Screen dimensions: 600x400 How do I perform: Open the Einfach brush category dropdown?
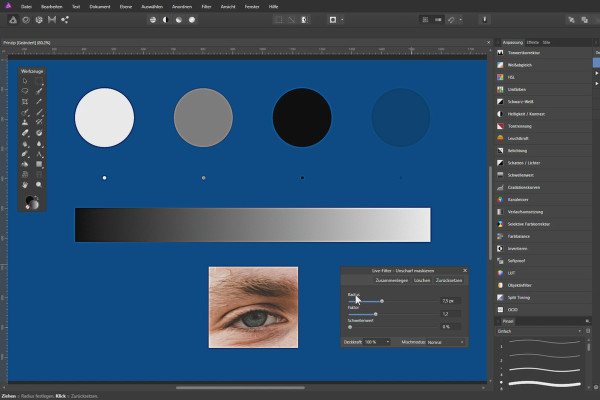coord(539,331)
